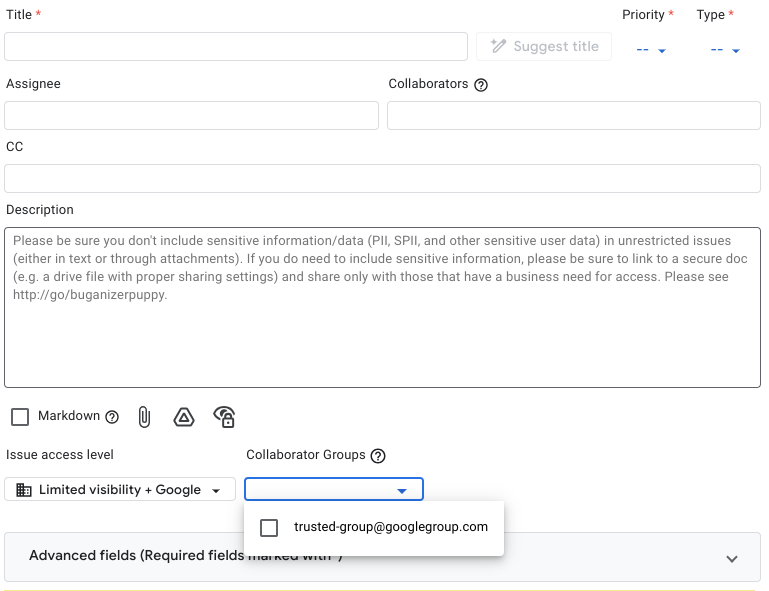Click the Collaborator Groups dropdown arrow
The image size is (769, 591).
pos(401,490)
